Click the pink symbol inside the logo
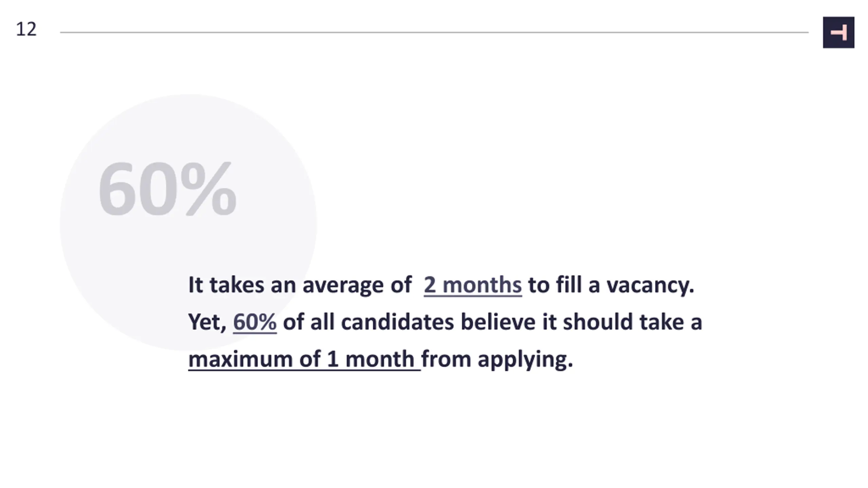The width and height of the screenshot is (868, 488). click(x=839, y=33)
